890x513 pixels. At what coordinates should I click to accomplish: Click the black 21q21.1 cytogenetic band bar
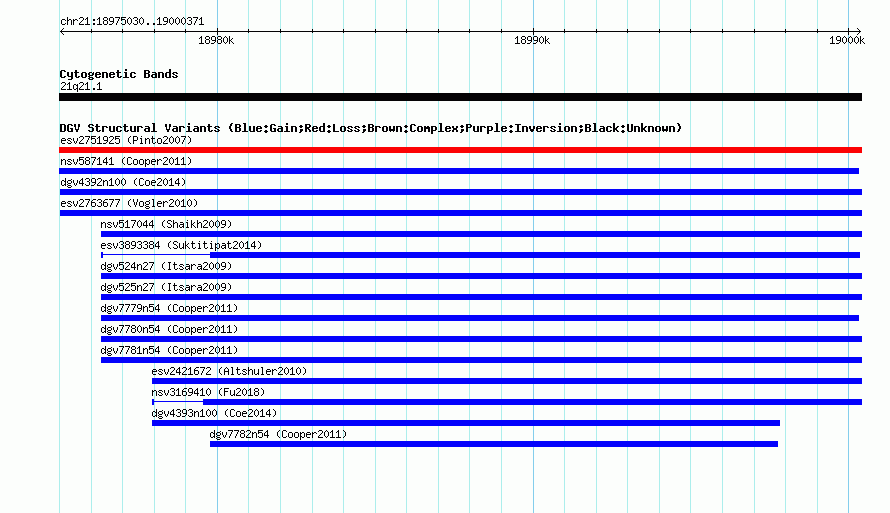click(460, 97)
